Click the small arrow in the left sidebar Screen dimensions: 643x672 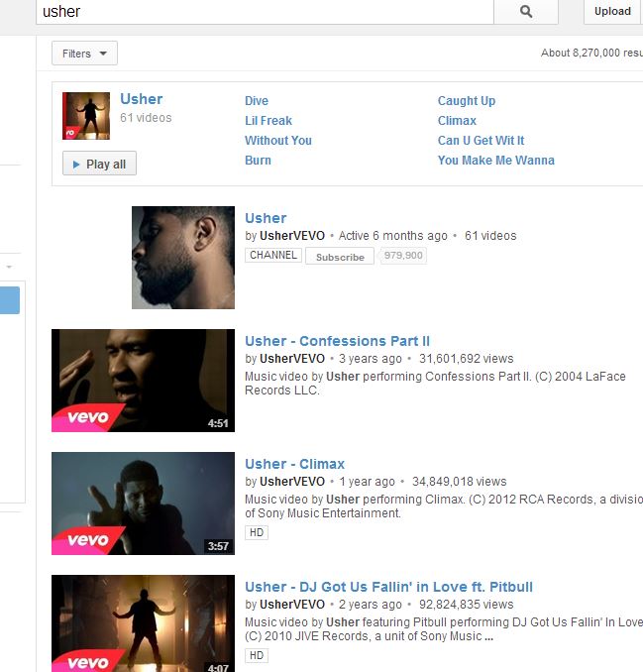(9, 267)
